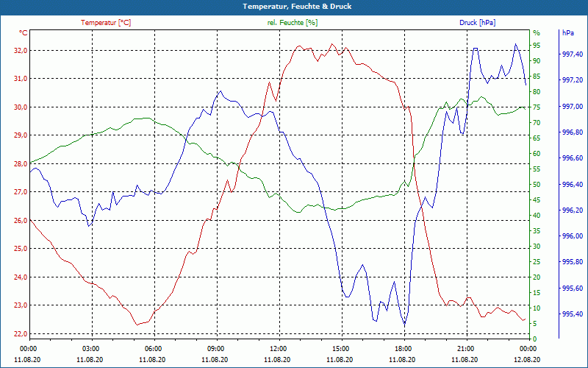
Task: Click the '15:00' time axis label
Action: pyautogui.click(x=340, y=348)
